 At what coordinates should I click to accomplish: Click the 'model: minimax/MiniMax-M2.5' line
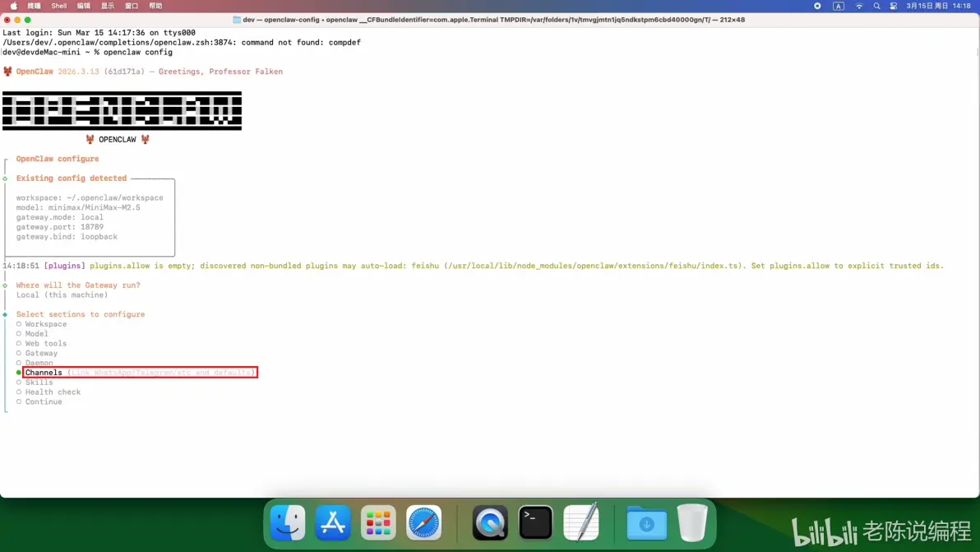78,207
